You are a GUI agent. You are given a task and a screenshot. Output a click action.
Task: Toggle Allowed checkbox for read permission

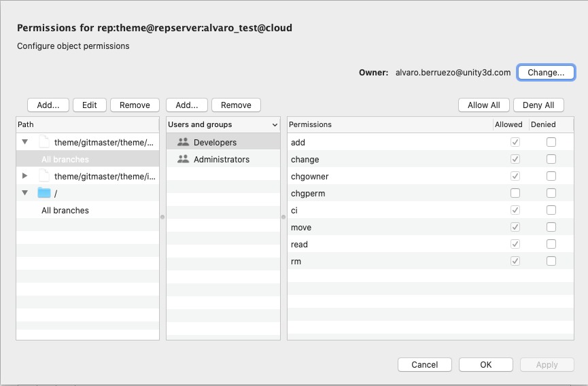[515, 244]
